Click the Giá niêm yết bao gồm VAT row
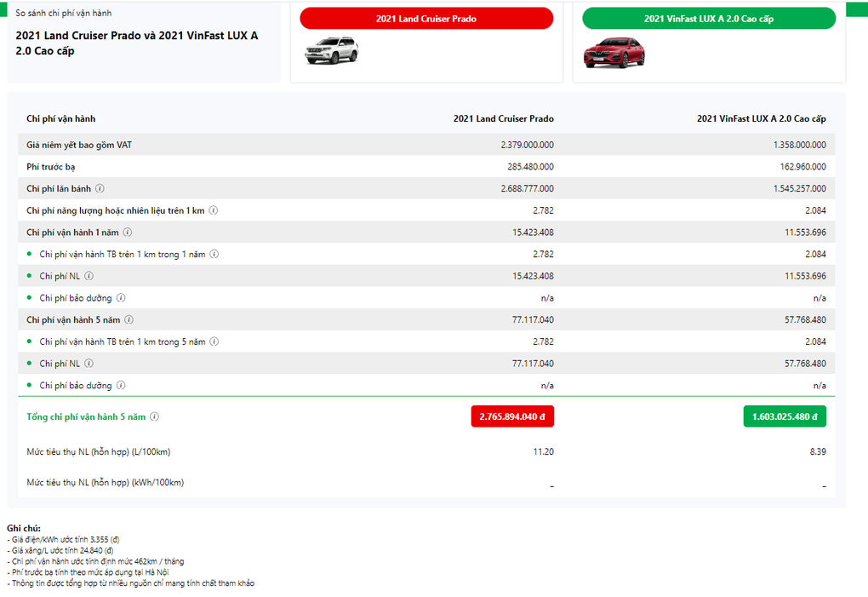Image resolution: width=868 pixels, height=597 pixels. (79, 145)
